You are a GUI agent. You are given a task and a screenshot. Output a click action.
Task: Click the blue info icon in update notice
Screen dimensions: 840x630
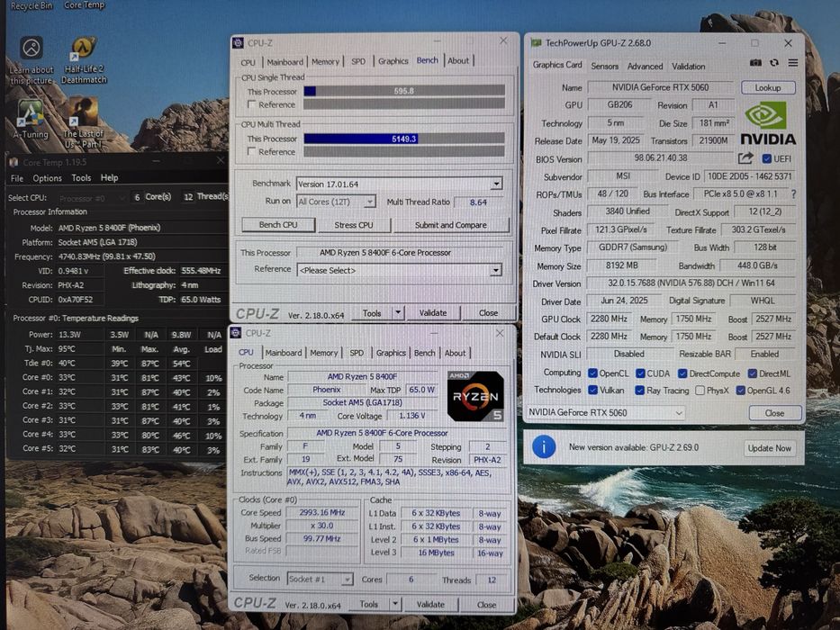pos(543,446)
